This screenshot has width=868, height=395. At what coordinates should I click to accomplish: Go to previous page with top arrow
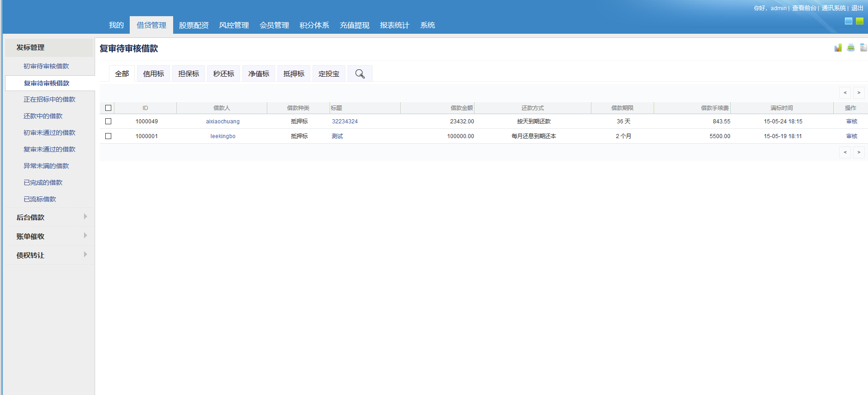(x=845, y=93)
